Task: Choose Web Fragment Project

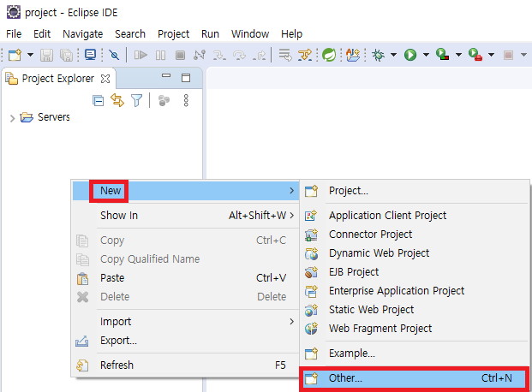Action: [415, 329]
